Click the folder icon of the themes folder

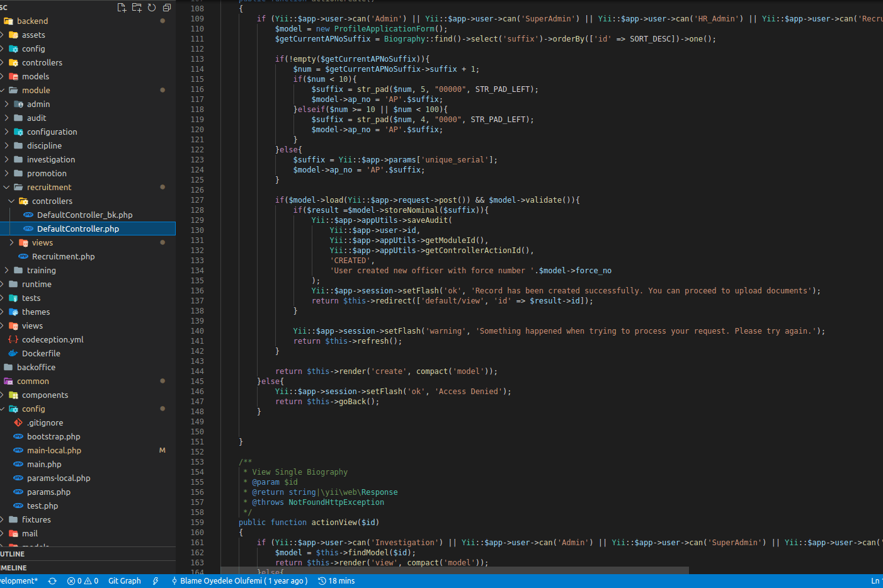point(13,312)
